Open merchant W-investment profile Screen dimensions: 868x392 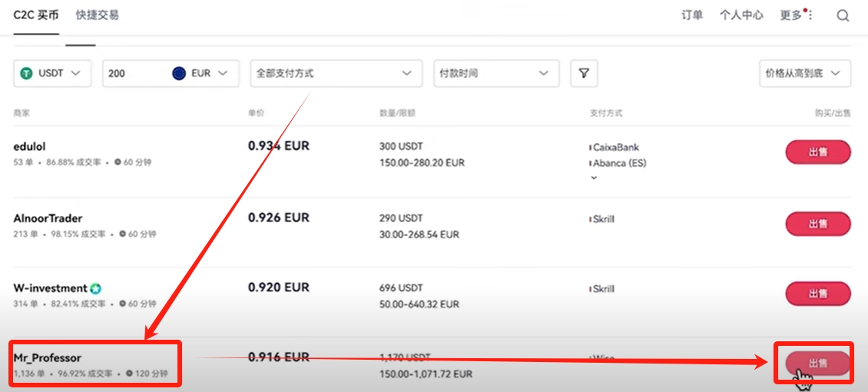coord(51,288)
